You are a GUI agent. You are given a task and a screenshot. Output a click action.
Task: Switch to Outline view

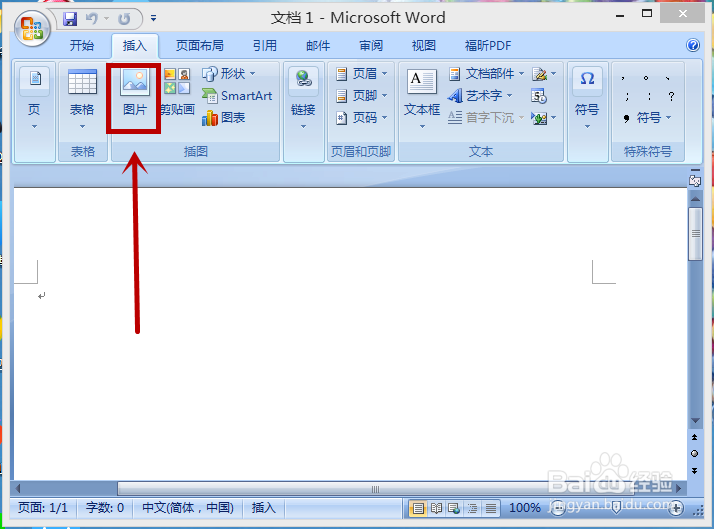(x=472, y=508)
